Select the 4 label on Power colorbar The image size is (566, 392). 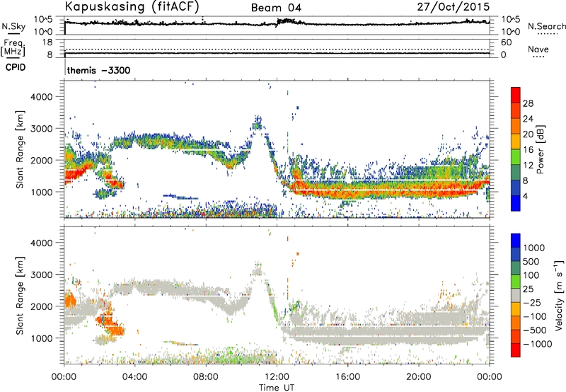(525, 197)
